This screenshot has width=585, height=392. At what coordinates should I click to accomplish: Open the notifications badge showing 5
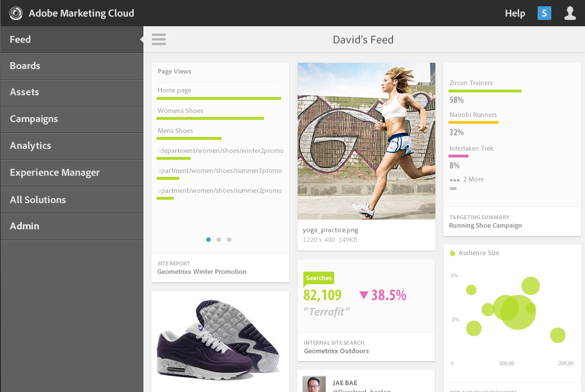tap(544, 13)
